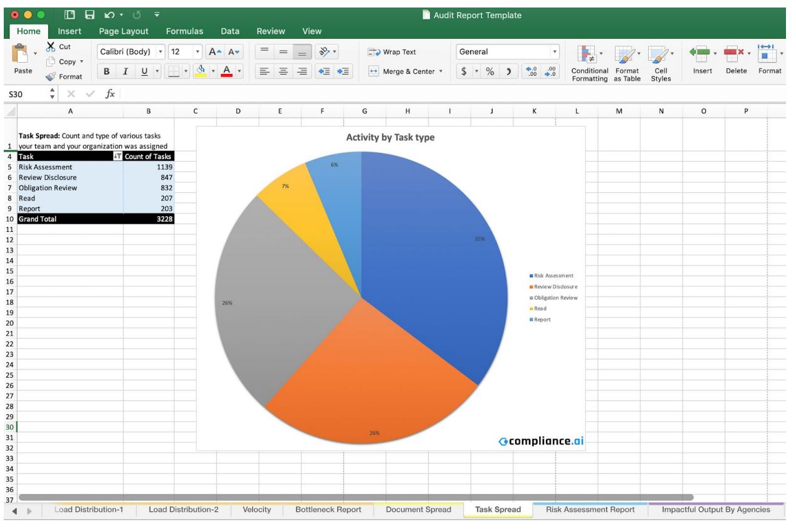796x532 pixels.
Task: Toggle Wrap Text option
Action: coord(392,52)
